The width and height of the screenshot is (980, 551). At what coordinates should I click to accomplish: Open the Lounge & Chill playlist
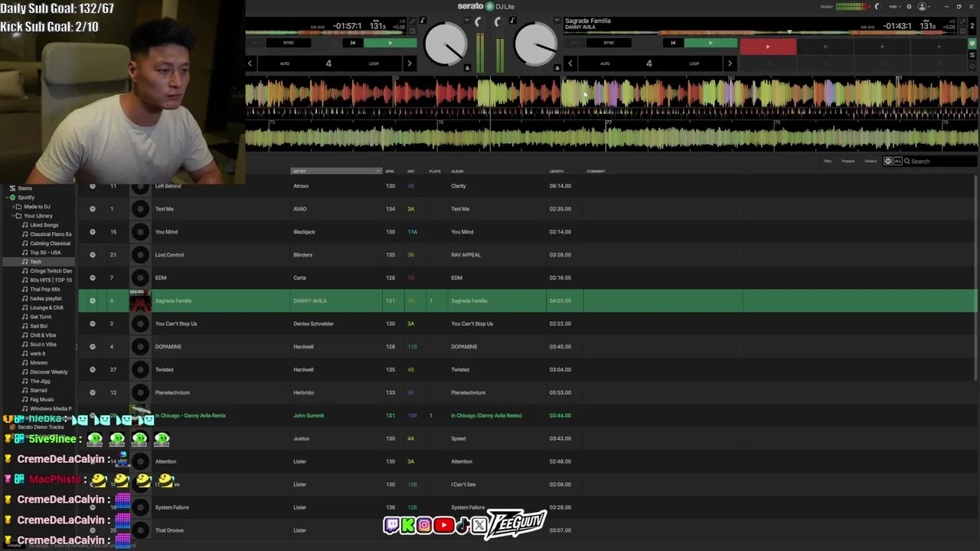[46, 308]
